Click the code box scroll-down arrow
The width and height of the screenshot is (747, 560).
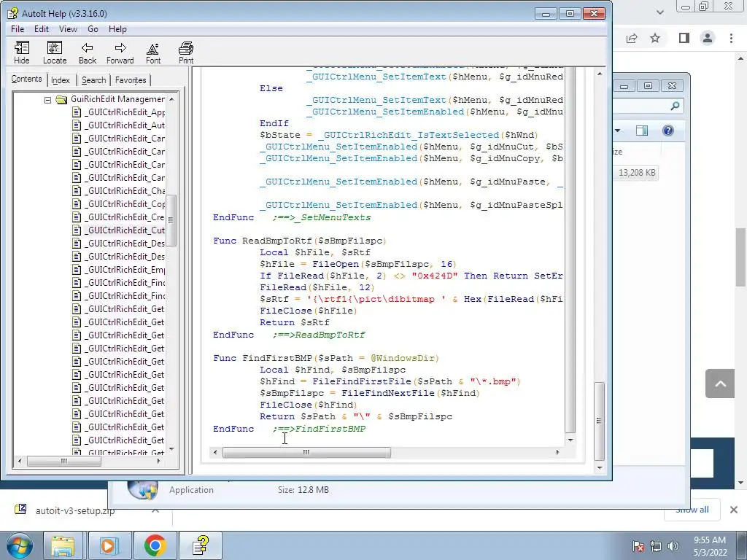coord(570,440)
